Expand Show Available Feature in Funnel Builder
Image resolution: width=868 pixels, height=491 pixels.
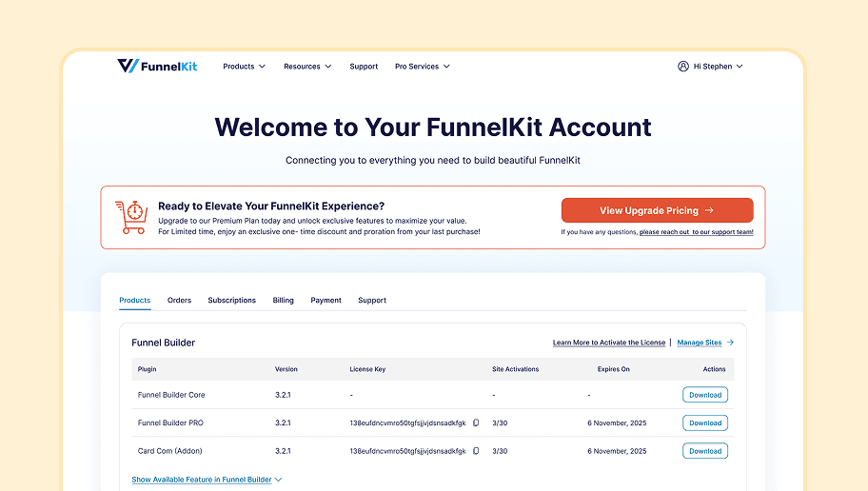coord(207,480)
